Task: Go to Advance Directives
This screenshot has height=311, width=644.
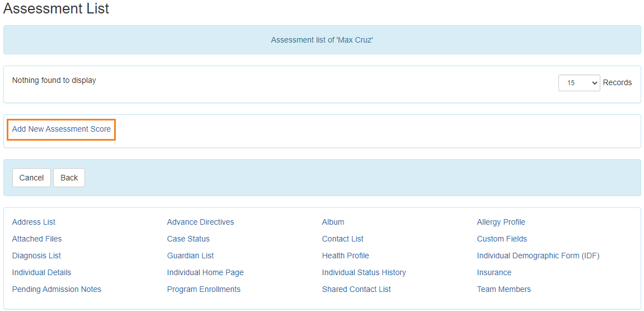Action: 200,222
